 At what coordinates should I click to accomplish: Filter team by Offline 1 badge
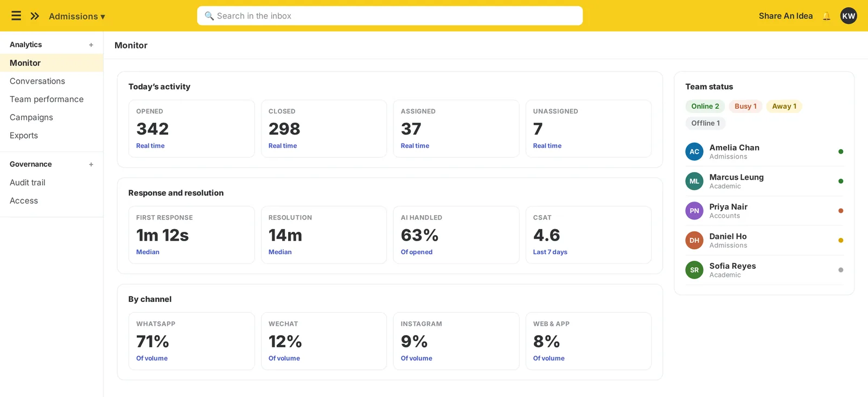point(705,123)
